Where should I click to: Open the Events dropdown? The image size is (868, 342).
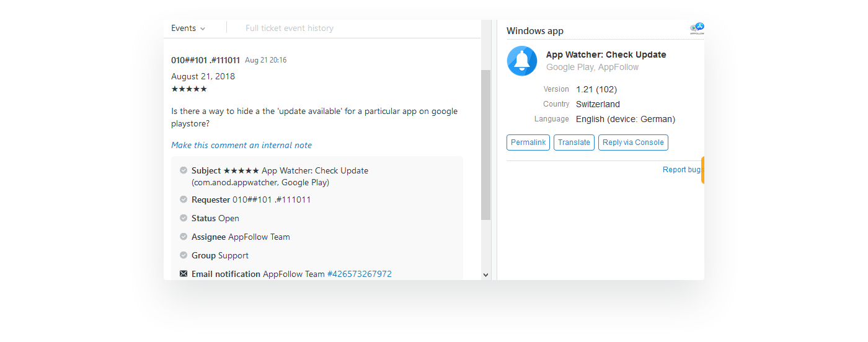tap(188, 28)
